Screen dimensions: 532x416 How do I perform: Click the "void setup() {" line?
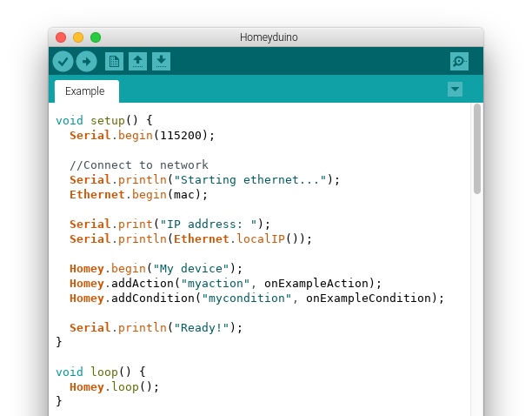104,121
